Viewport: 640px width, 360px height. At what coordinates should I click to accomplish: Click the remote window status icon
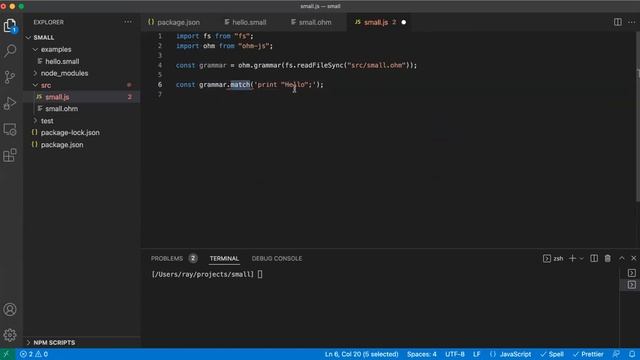pyautogui.click(x=7, y=354)
